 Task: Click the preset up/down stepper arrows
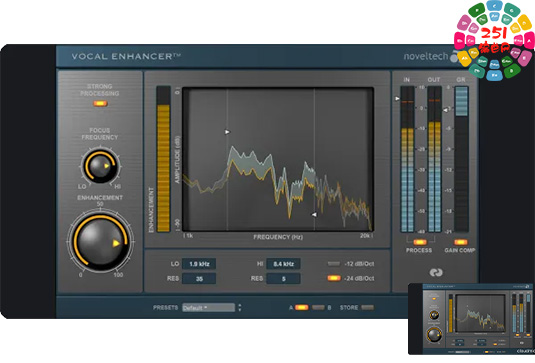click(240, 308)
